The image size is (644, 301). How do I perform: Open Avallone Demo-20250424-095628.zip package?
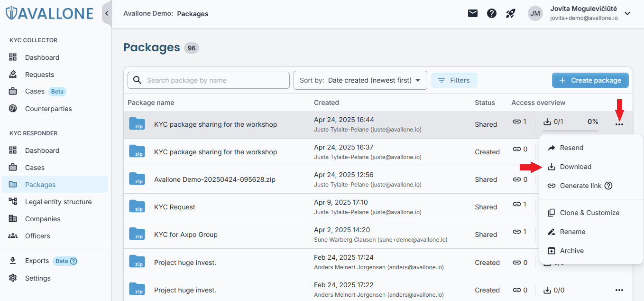point(215,179)
